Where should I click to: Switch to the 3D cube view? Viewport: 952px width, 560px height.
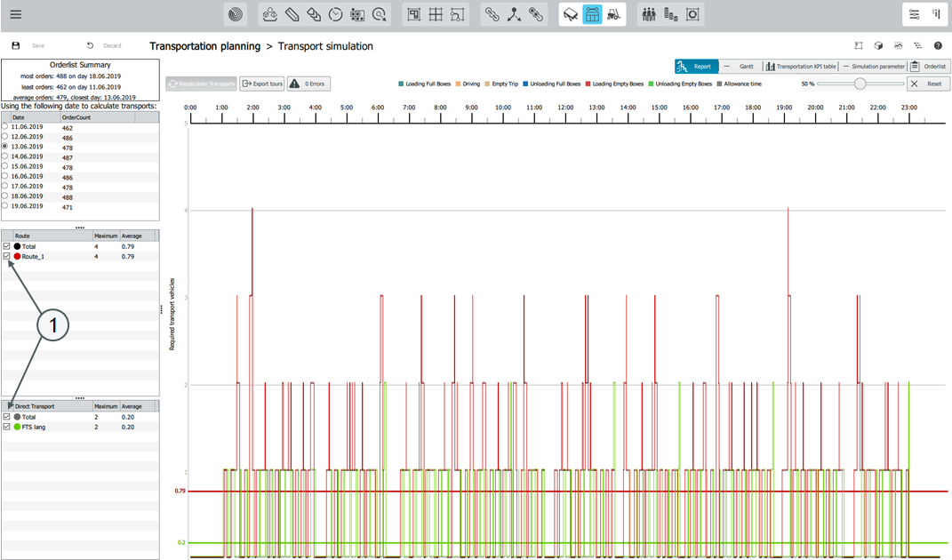point(878,45)
